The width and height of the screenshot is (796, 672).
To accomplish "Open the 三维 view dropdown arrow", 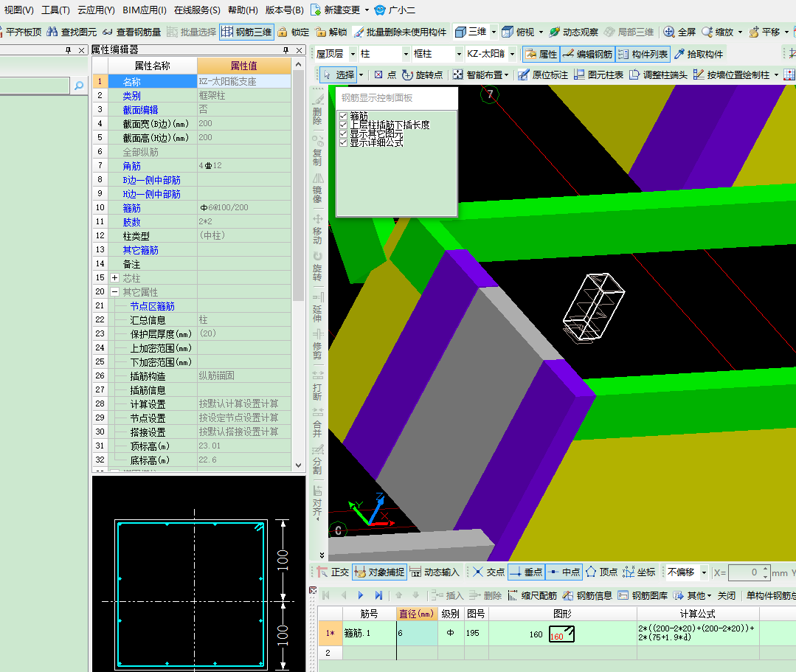I will (x=494, y=32).
